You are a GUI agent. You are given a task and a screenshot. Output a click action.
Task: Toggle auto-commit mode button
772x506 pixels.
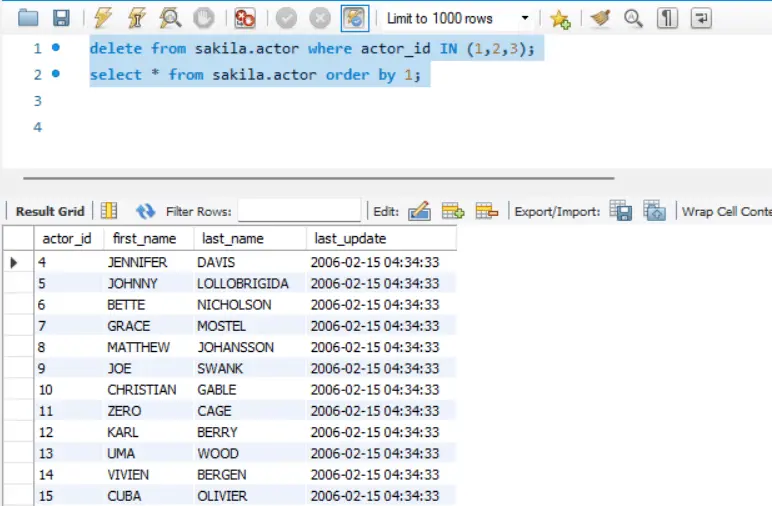pyautogui.click(x=354, y=18)
